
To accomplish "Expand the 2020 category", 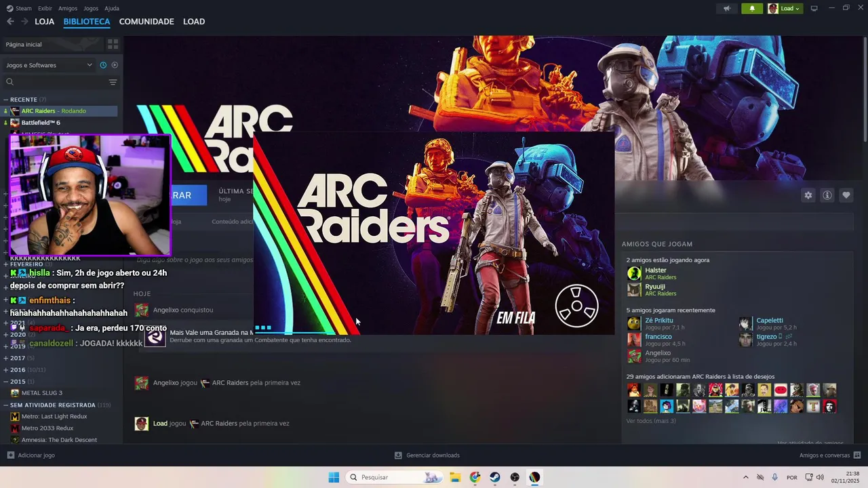I will click(6, 335).
